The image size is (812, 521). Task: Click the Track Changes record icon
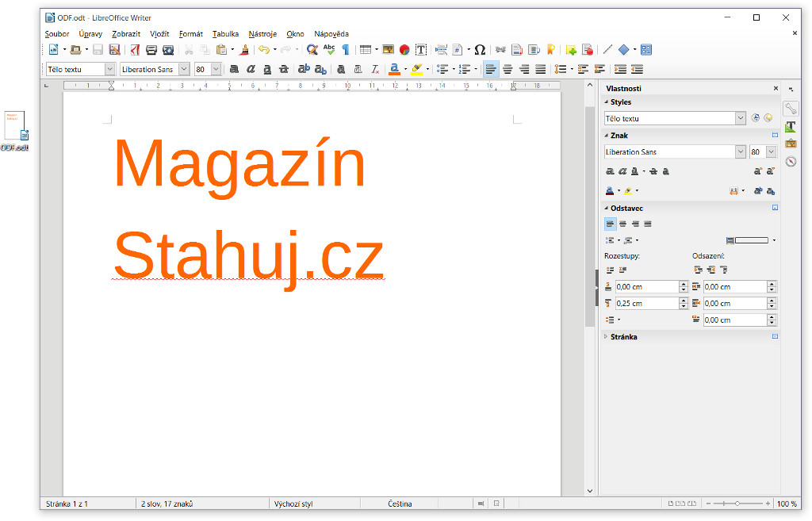588,50
